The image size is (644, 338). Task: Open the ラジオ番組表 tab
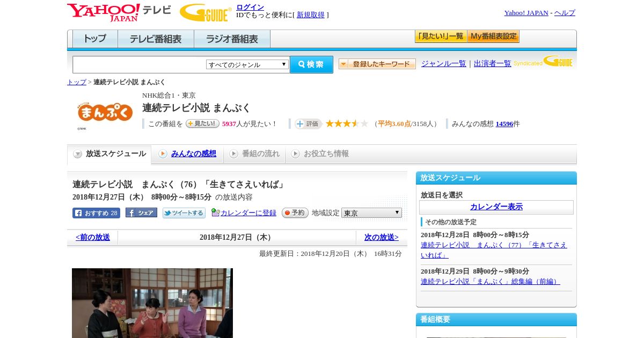click(x=232, y=39)
